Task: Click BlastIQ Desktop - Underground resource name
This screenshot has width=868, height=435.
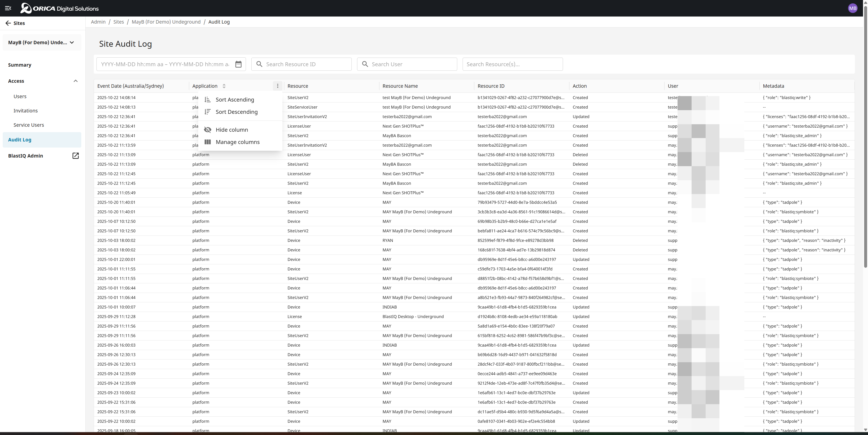Action: pos(413,317)
